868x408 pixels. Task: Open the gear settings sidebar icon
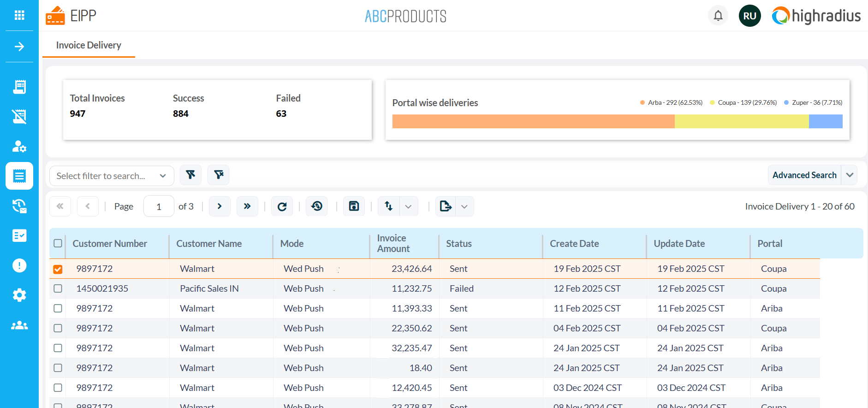click(19, 295)
